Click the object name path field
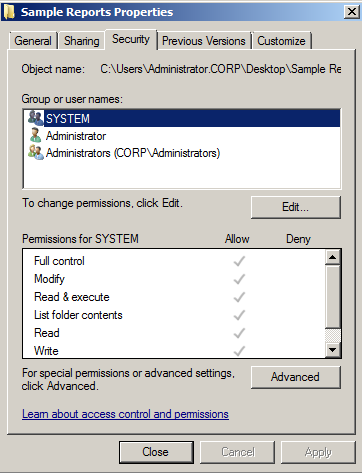 click(x=220, y=69)
